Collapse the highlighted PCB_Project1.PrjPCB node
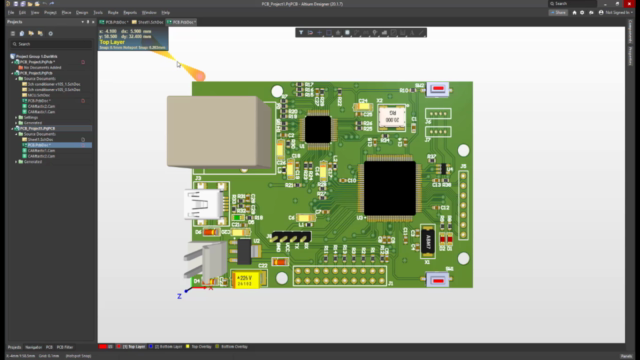This screenshot has height=360, width=640. (12, 129)
